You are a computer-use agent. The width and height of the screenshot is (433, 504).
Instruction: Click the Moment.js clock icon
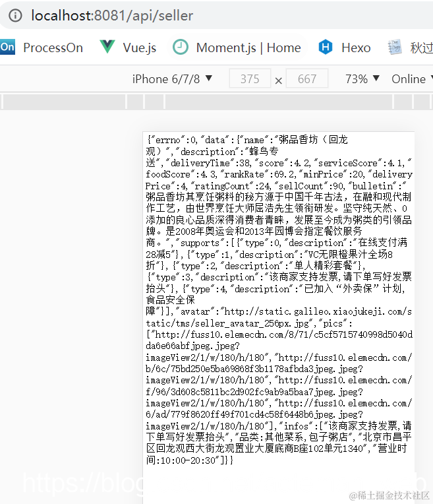(x=180, y=47)
